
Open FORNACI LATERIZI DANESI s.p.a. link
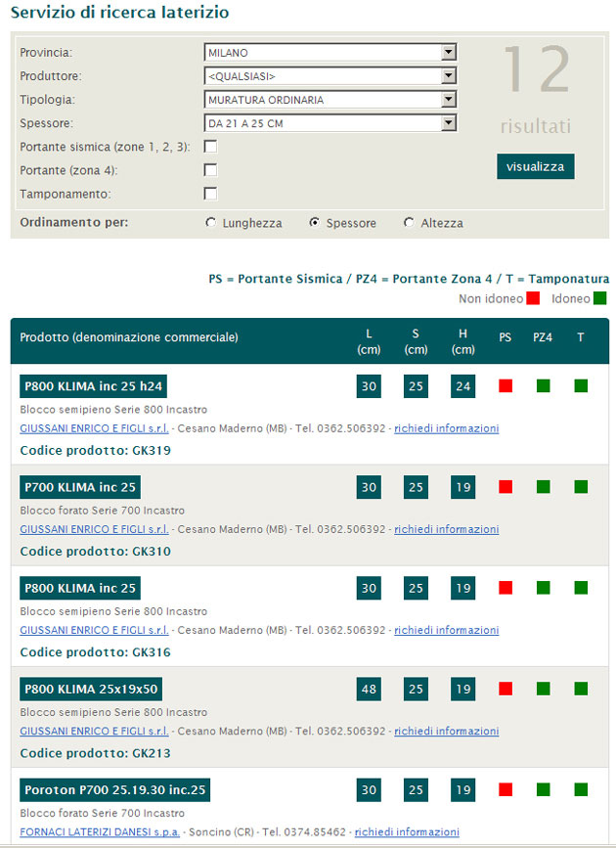tap(100, 831)
